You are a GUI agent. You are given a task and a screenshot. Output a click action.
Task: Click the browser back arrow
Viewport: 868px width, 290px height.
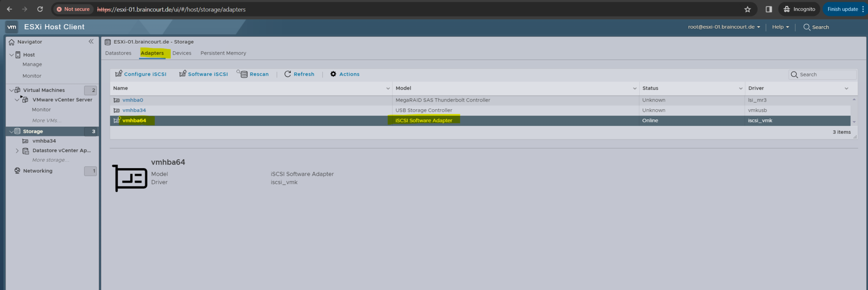point(9,9)
